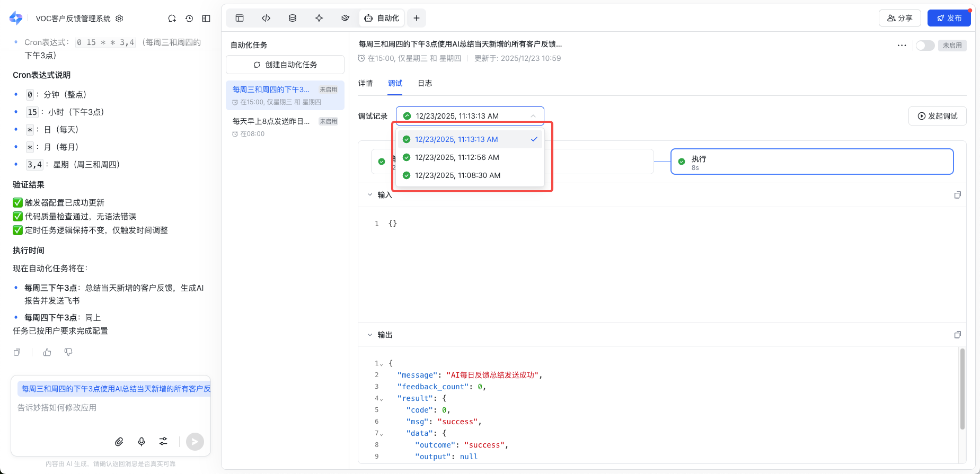Image resolution: width=980 pixels, height=474 pixels.
Task: Switch to the 详情 tab
Action: click(x=365, y=83)
